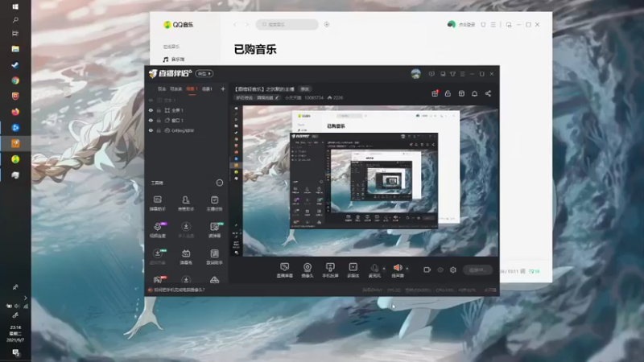Screen dimensions: 644x362
Task: Open the Windows Start menu
Action: [x=15, y=6]
